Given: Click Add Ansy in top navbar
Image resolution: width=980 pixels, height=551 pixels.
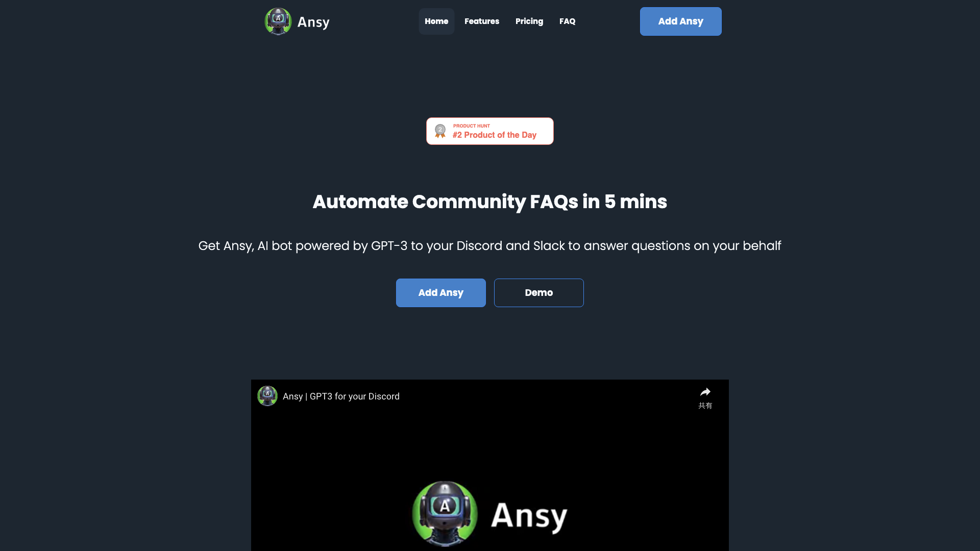Looking at the screenshot, I should coord(680,21).
